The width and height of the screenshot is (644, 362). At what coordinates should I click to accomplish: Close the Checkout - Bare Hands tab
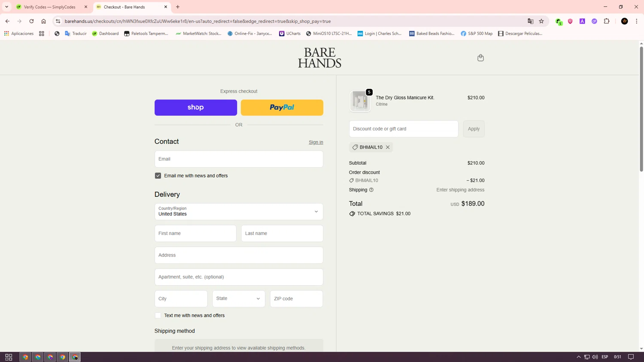[166, 7]
